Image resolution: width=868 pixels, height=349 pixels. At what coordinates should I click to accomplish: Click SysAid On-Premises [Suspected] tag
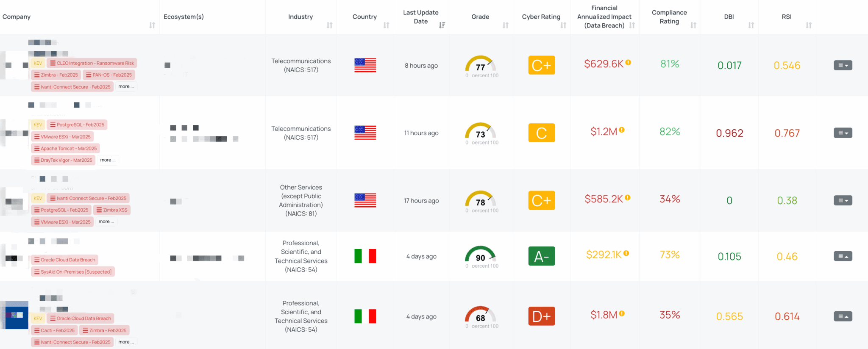73,272
